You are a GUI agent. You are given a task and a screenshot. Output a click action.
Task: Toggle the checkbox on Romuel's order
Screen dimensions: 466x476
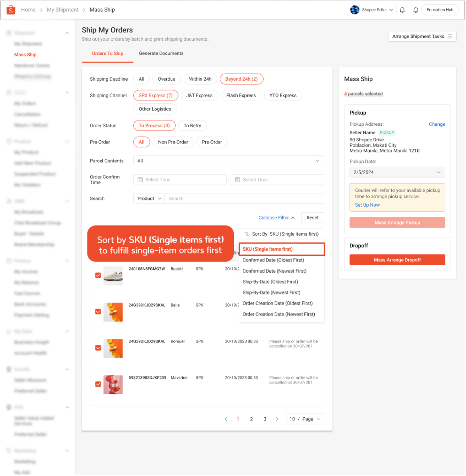(x=98, y=348)
